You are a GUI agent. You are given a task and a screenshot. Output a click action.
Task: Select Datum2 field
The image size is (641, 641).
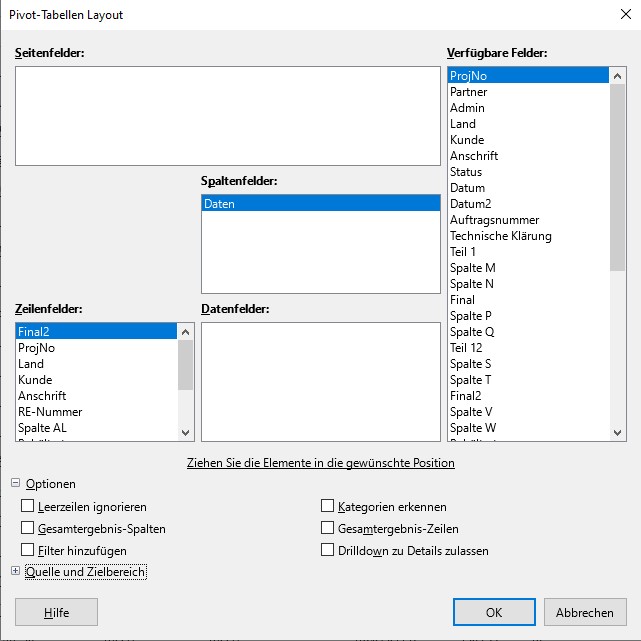528,203
